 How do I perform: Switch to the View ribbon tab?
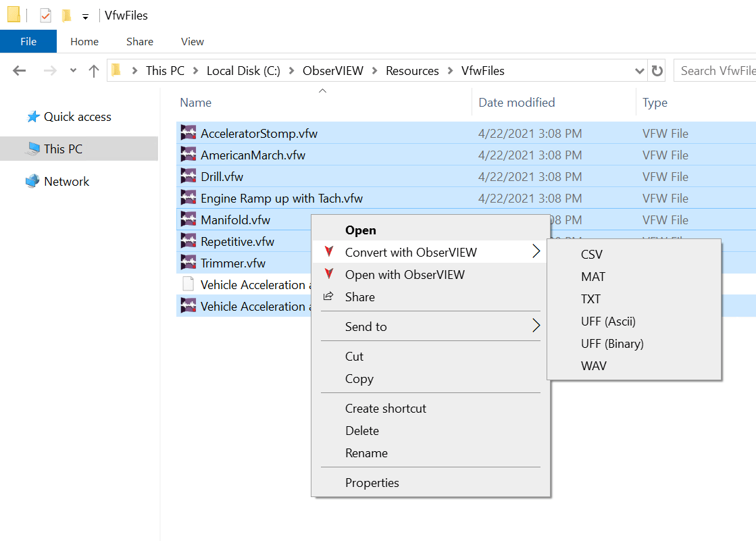coord(193,41)
